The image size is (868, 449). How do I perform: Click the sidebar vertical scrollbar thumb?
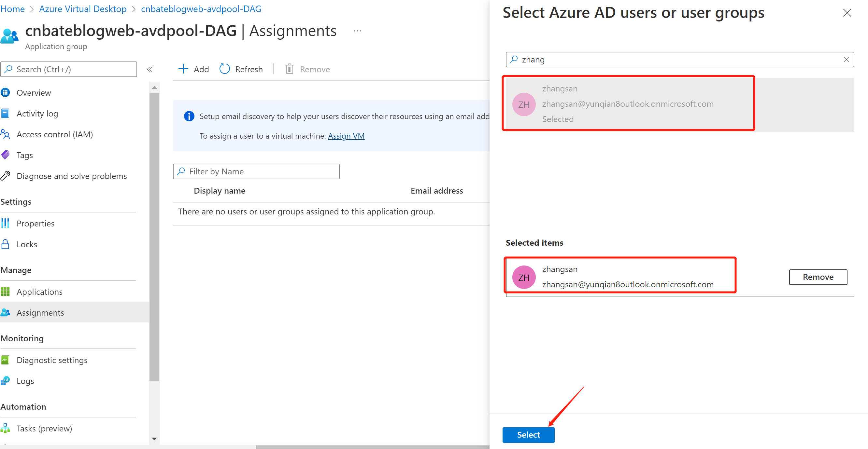(154, 236)
